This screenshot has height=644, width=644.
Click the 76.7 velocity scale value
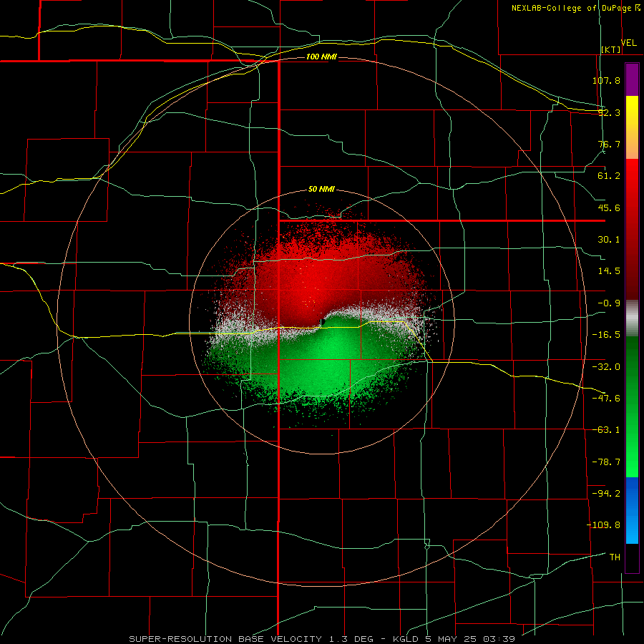click(x=609, y=144)
